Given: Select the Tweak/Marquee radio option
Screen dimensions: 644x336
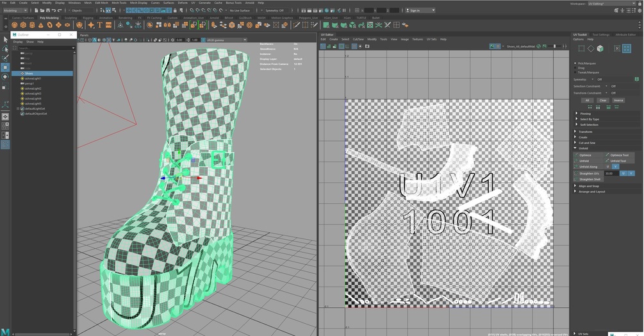Looking at the screenshot, I should [x=575, y=72].
